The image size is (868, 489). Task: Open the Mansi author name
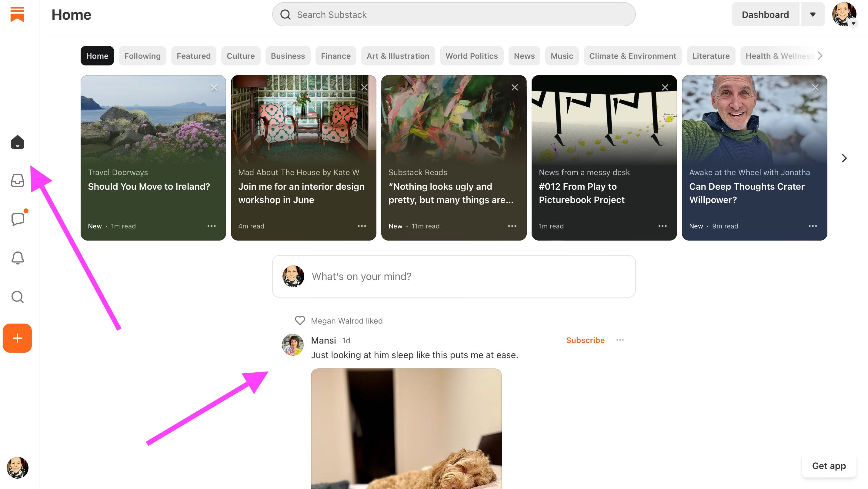(323, 341)
